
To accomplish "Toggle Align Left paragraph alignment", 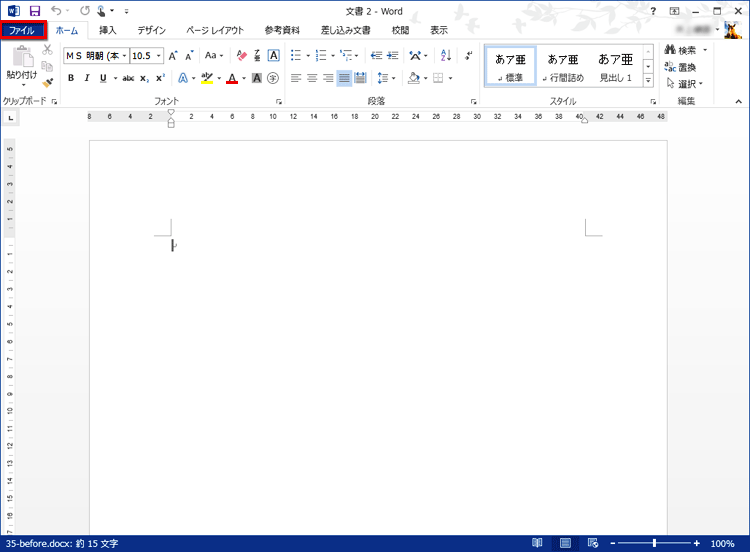I will [x=296, y=78].
